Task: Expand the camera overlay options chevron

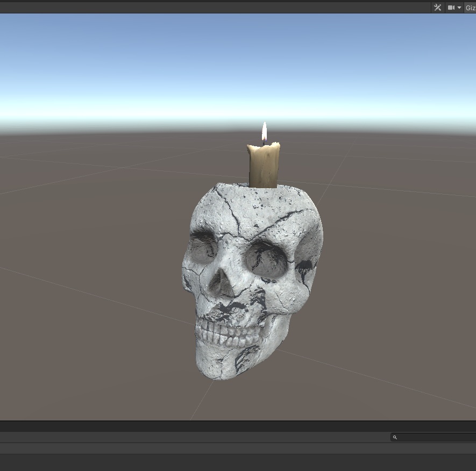Action: [x=458, y=7]
